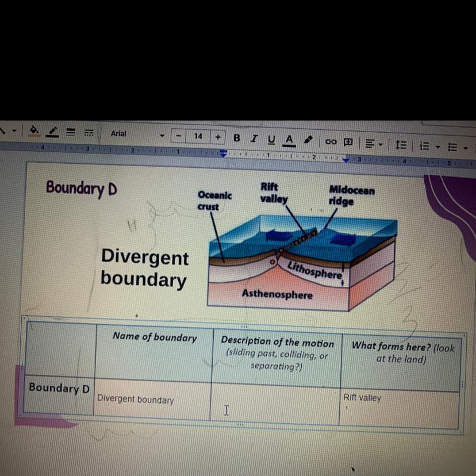
Task: Apply the numbered list
Action: click(x=424, y=146)
